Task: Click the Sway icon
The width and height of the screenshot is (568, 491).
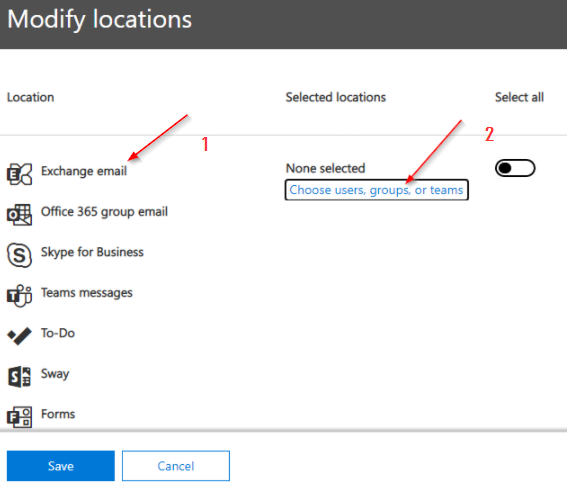Action: [x=20, y=377]
